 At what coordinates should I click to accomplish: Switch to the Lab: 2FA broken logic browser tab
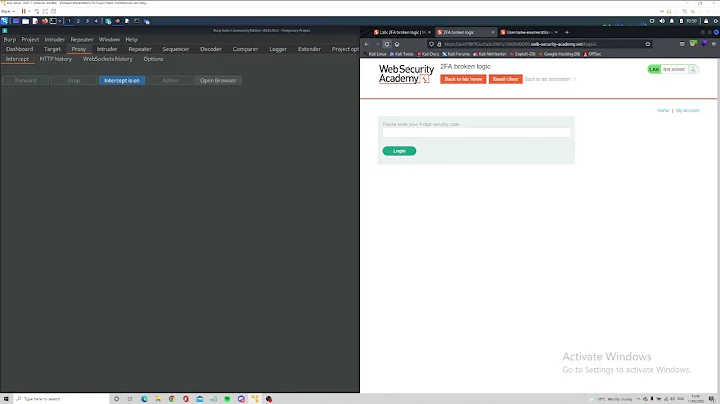tap(400, 33)
